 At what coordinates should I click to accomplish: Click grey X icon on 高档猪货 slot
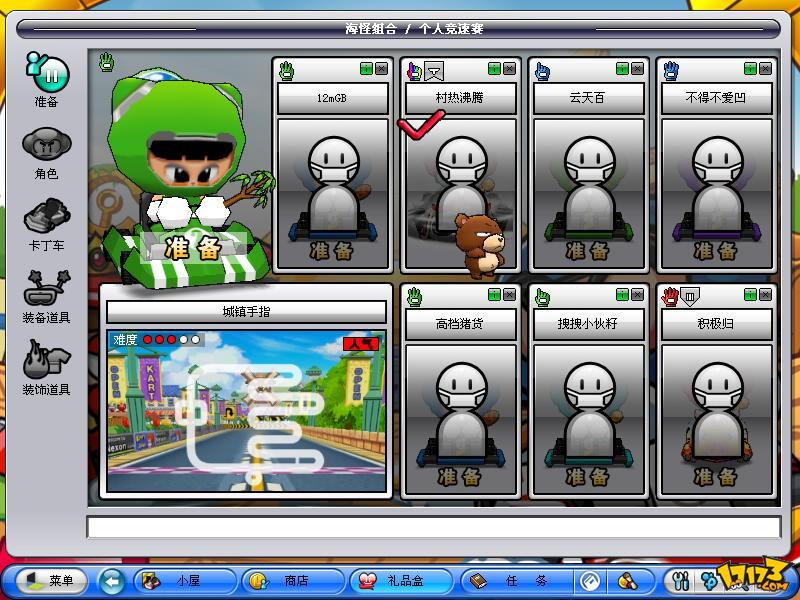tap(509, 295)
